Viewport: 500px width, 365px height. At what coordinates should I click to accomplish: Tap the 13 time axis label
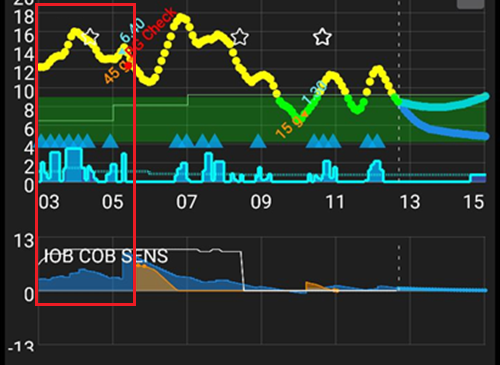[410, 202]
